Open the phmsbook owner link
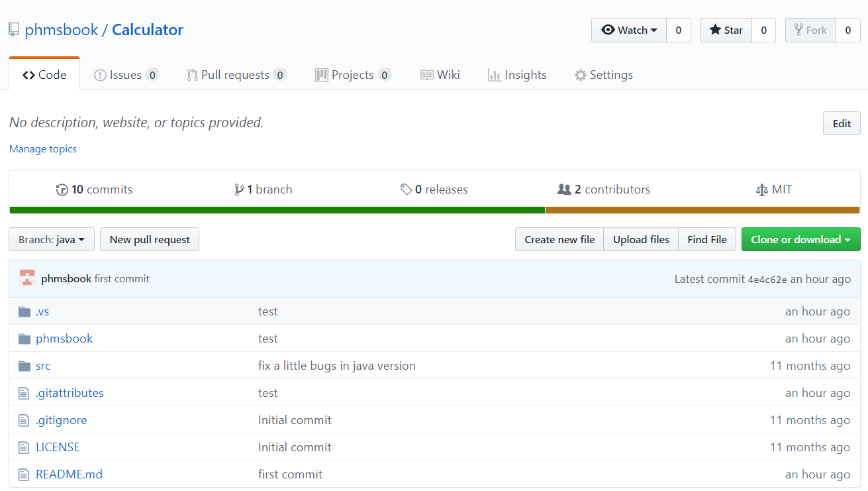The width and height of the screenshot is (868, 491). [x=61, y=30]
